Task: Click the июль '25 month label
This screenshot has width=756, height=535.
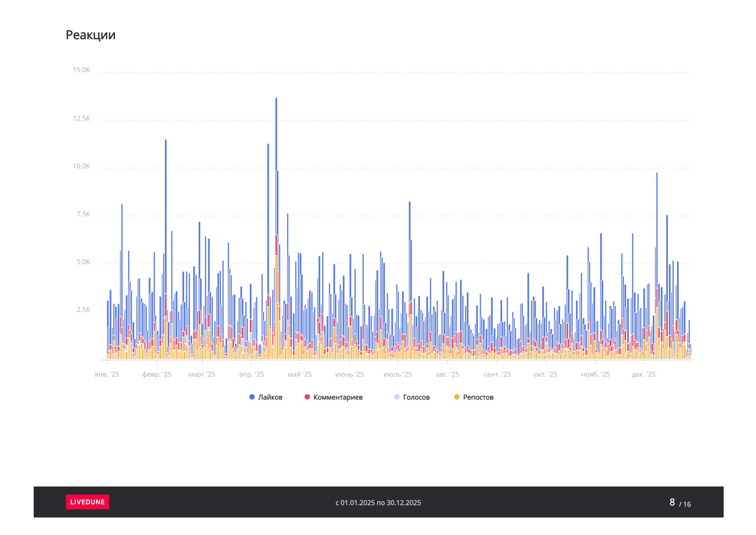Action: tap(398, 375)
